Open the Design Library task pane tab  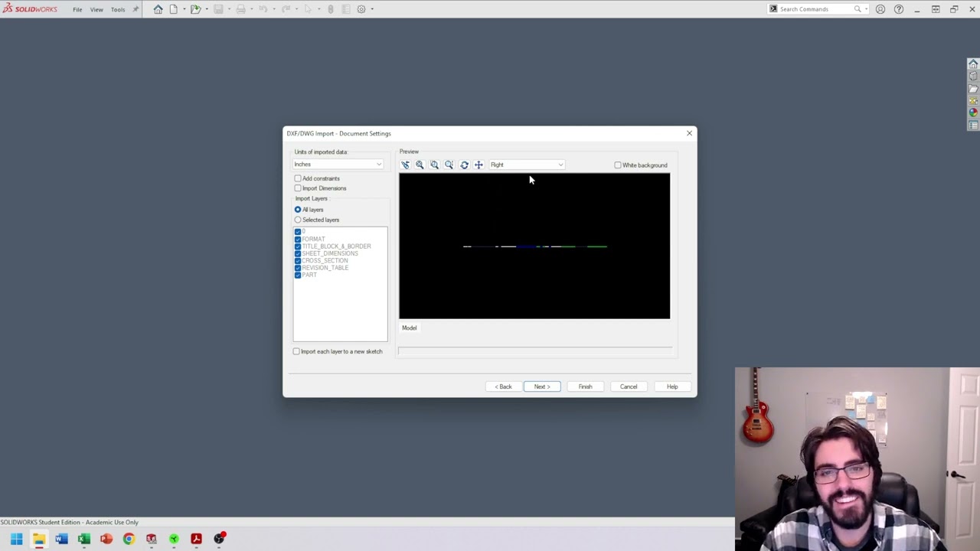click(973, 77)
